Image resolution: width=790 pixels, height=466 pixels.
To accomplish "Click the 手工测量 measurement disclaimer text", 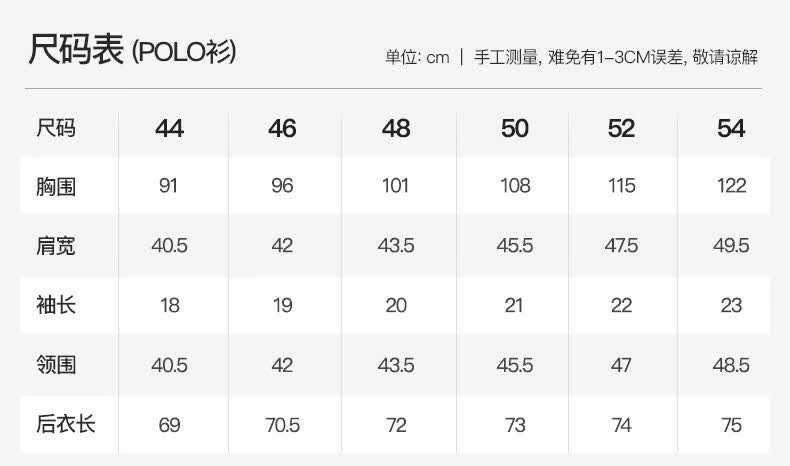I will pos(616,57).
